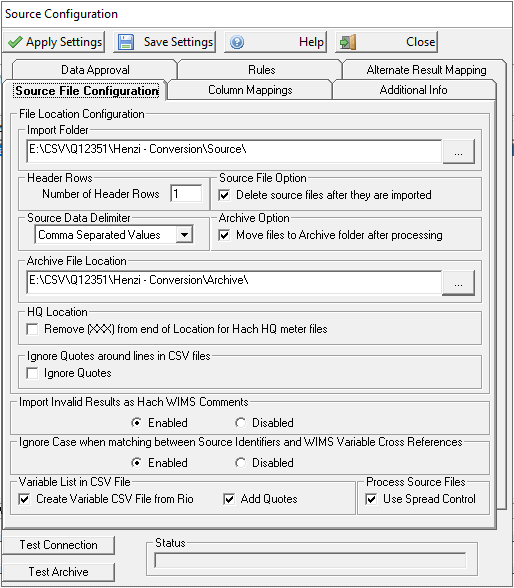Switch to the Column Mappings tab
Screen dimensions: 514x588
click(x=250, y=90)
